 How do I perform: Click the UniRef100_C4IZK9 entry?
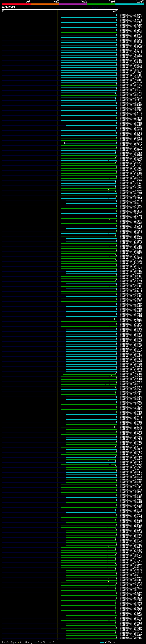(131, 321)
